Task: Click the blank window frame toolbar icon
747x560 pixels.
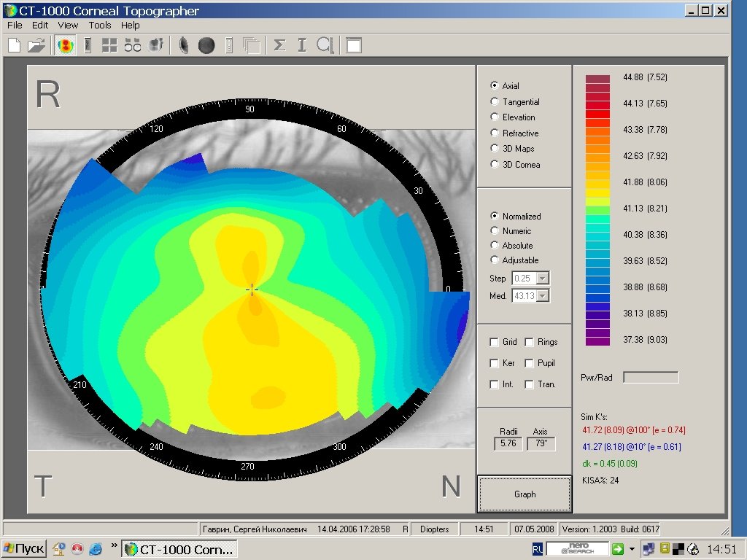Action: click(354, 46)
